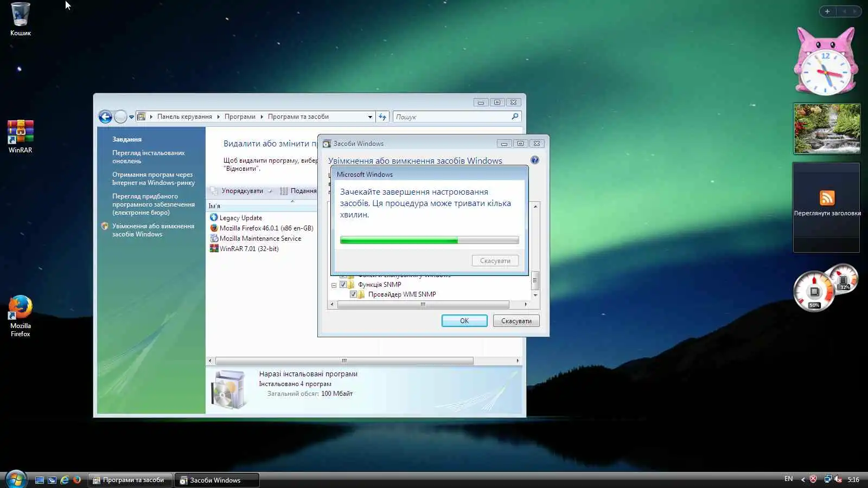Click OK in Засоби Windows dialog
868x488 pixels.
464,320
